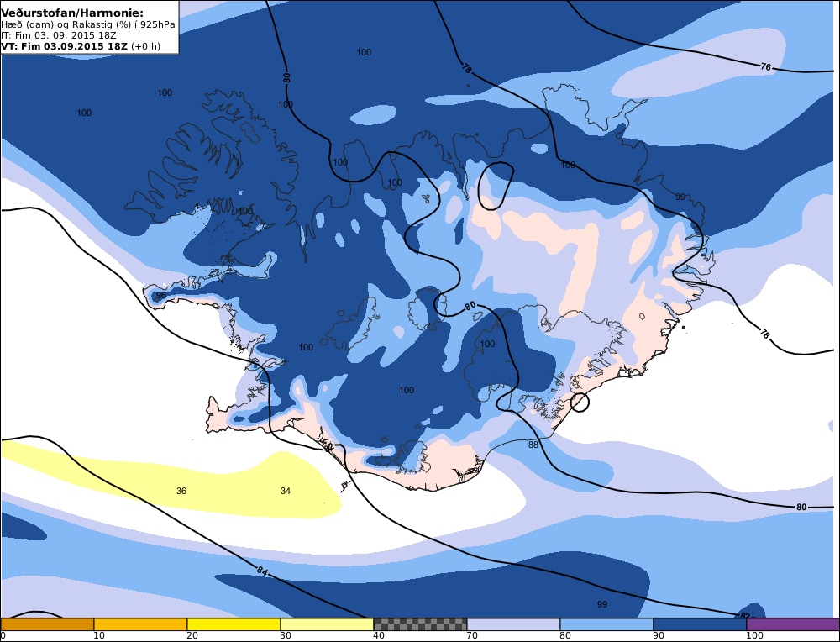Viewport: 840px width, 642px height.
Task: Click the '82' contour label at the bottom right
Action: tap(745, 616)
